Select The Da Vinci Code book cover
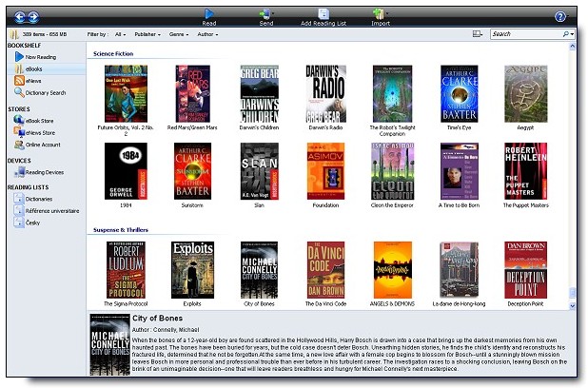The height and width of the screenshot is (388, 588). coord(325,270)
